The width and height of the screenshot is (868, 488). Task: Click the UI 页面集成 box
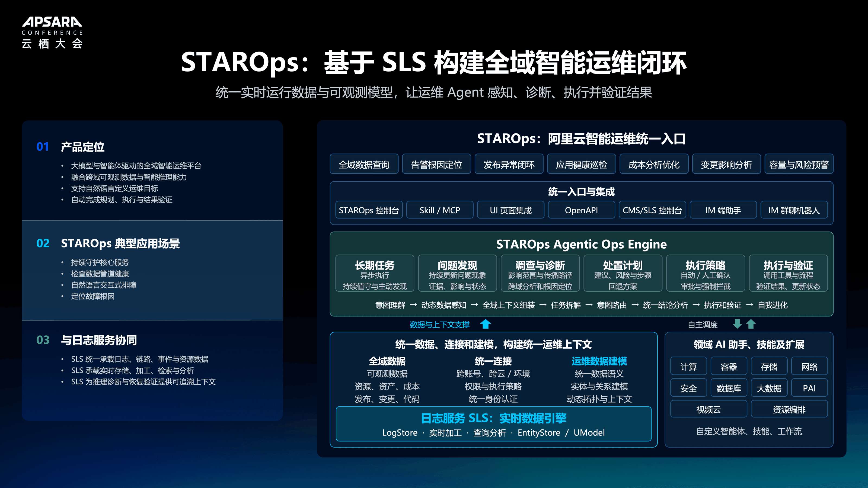pyautogui.click(x=511, y=210)
